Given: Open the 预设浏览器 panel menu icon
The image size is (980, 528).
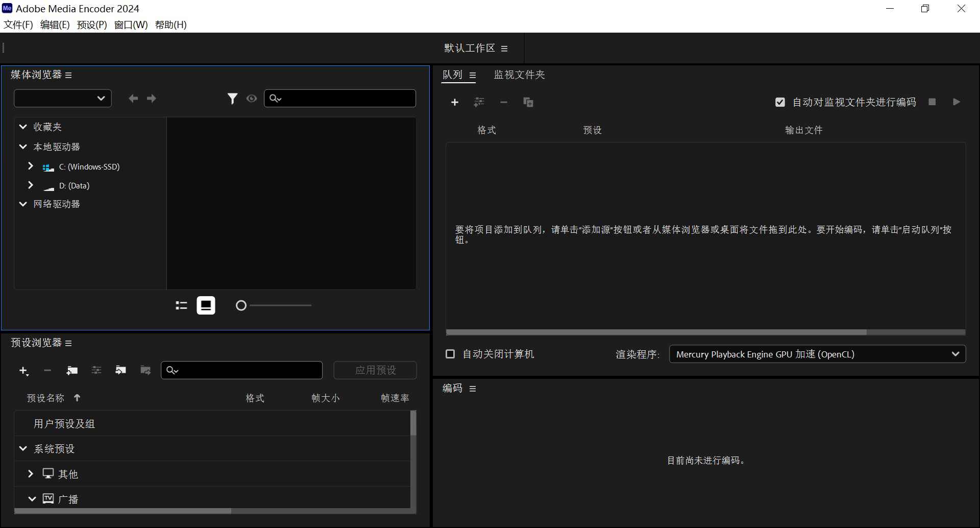Looking at the screenshot, I should point(68,343).
